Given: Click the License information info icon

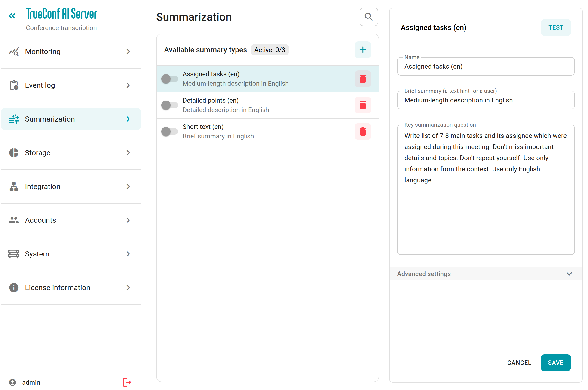Looking at the screenshot, I should pos(14,287).
